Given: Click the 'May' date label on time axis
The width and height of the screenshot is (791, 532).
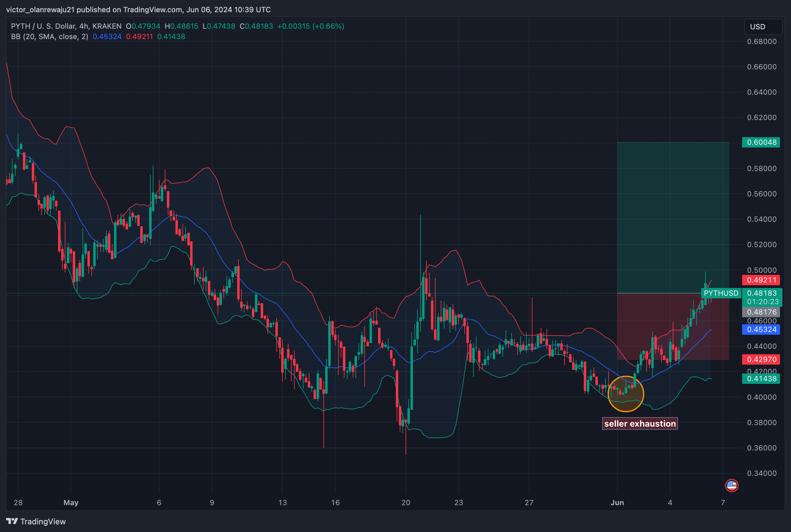Looking at the screenshot, I should 71,502.
